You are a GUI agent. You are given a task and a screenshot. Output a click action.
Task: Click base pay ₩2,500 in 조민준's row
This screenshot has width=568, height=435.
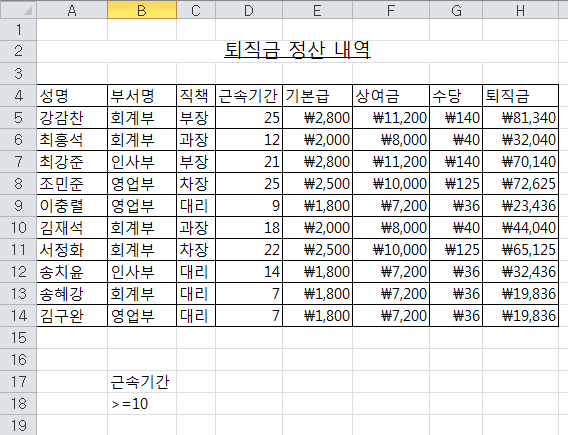point(317,184)
